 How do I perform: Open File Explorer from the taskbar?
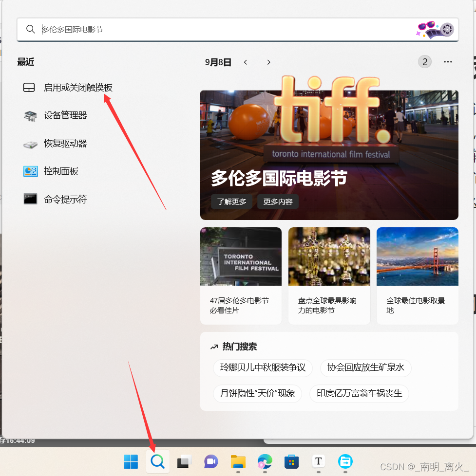238,462
